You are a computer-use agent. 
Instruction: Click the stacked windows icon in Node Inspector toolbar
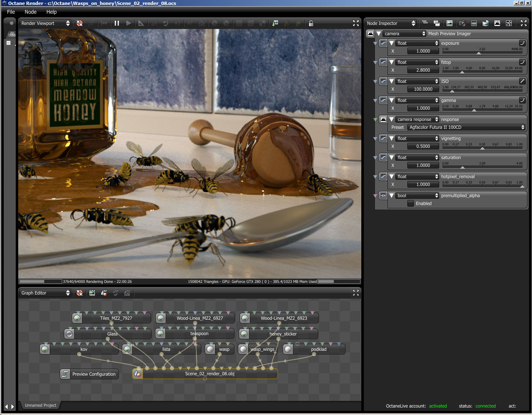[x=437, y=23]
